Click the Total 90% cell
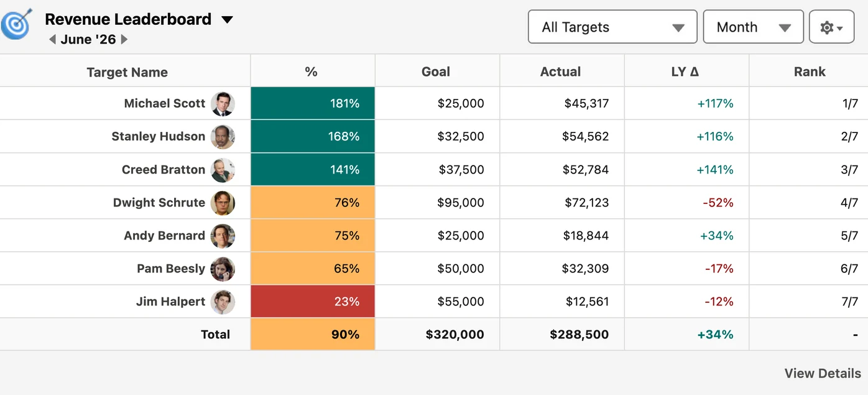 pos(313,334)
